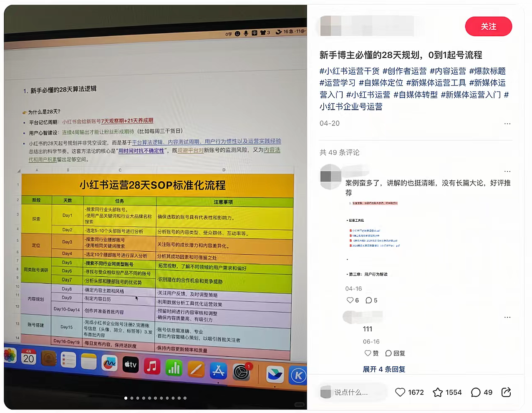Open hashtag #内容运营
The height and width of the screenshot is (413, 532).
(448, 71)
